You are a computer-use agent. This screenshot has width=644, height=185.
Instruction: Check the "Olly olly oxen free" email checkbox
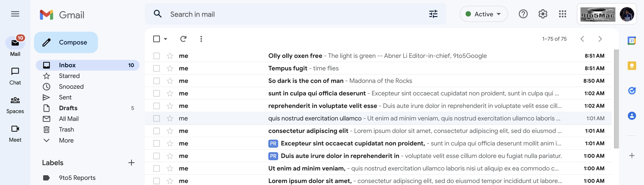[x=156, y=56]
